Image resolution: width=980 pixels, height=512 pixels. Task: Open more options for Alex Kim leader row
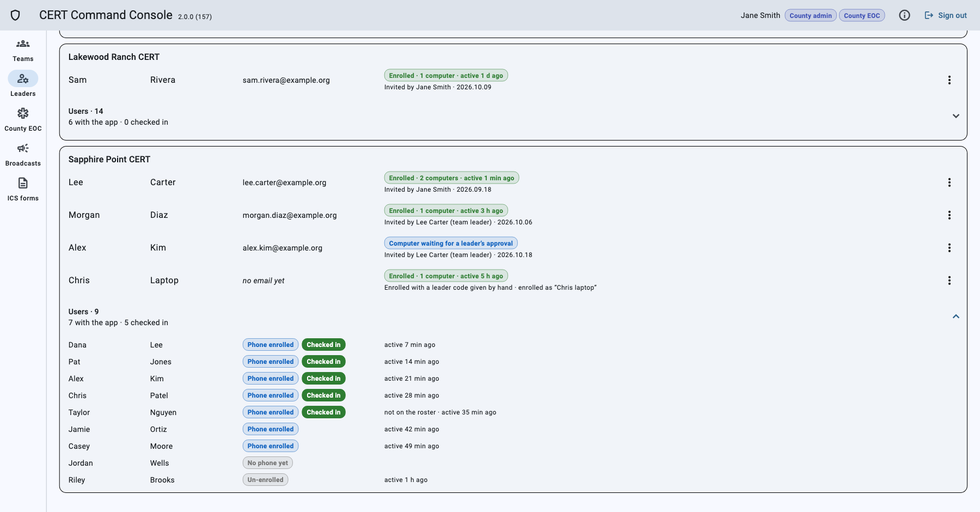pos(950,248)
